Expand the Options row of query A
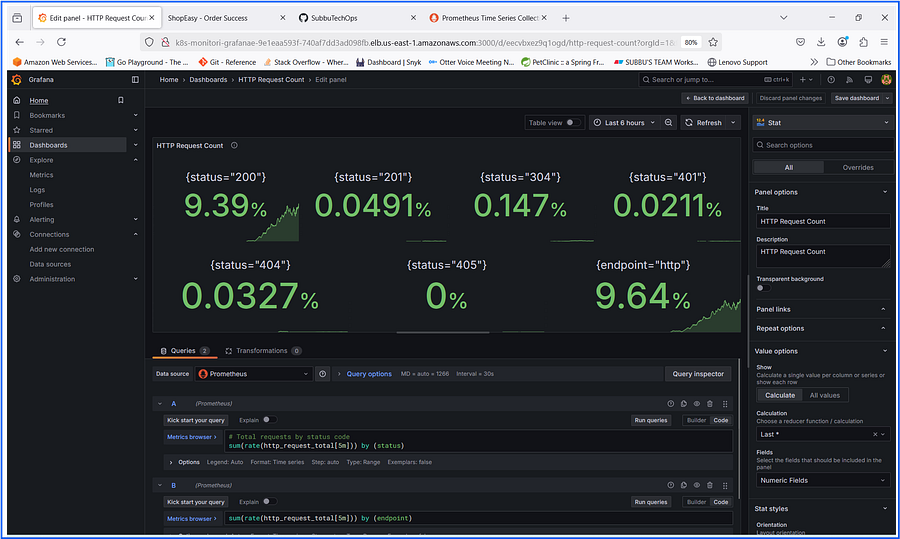Image resolution: width=900 pixels, height=539 pixels. [x=184, y=462]
